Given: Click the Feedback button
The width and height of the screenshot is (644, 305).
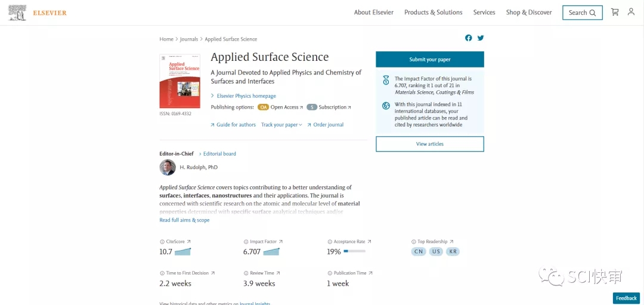Looking at the screenshot, I should click(x=626, y=298).
